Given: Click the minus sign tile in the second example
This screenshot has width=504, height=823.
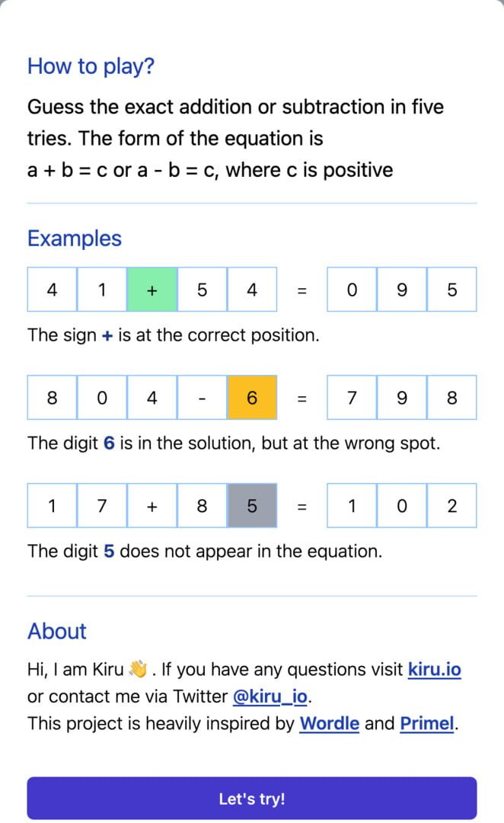Looking at the screenshot, I should point(202,398).
